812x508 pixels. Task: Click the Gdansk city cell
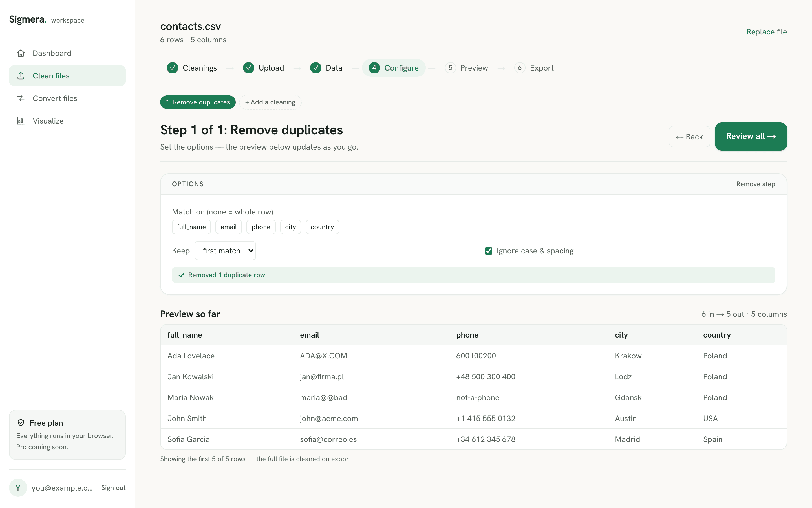click(628, 397)
